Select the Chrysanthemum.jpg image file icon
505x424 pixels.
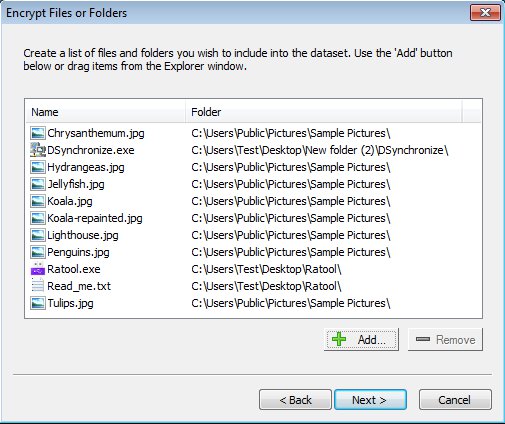point(37,133)
